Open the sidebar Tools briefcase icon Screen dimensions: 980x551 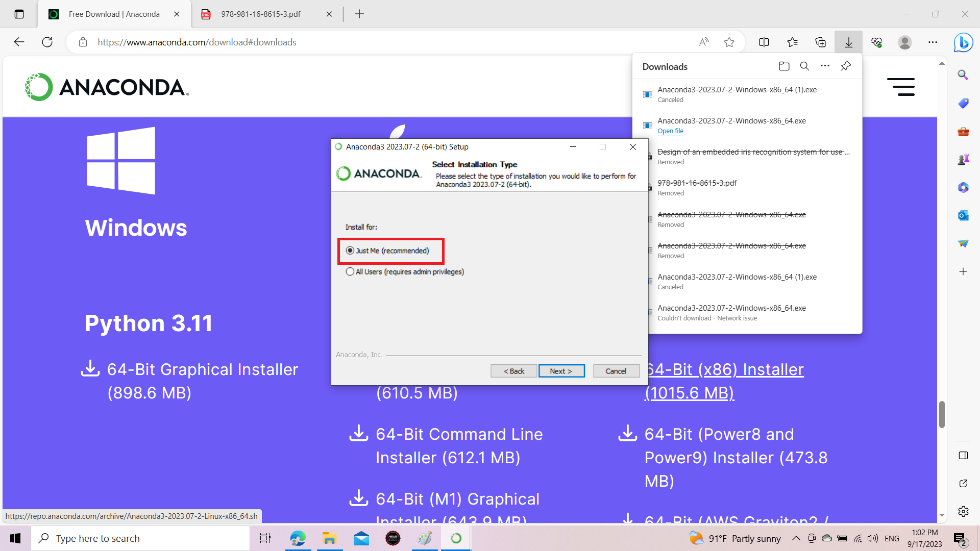tap(963, 132)
